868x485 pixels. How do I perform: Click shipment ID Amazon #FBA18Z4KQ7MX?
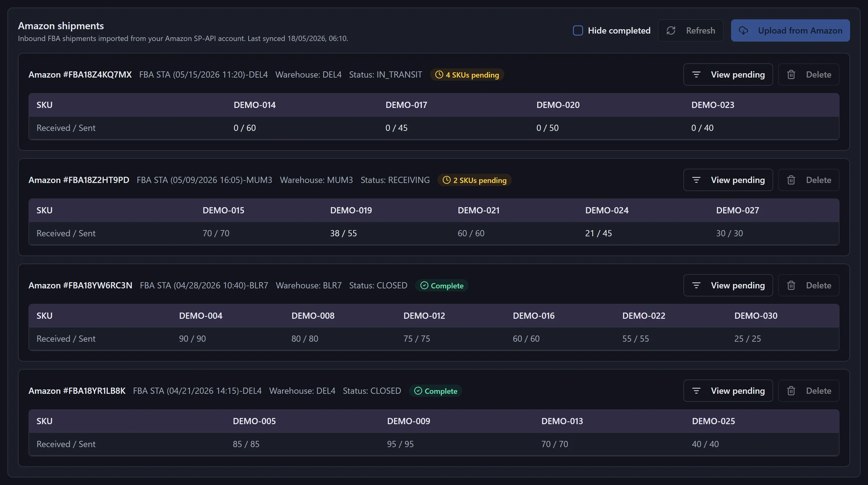[x=80, y=75]
